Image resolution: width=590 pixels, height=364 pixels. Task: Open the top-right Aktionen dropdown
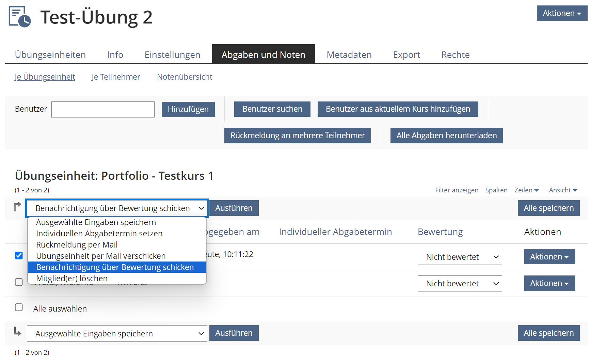click(562, 13)
